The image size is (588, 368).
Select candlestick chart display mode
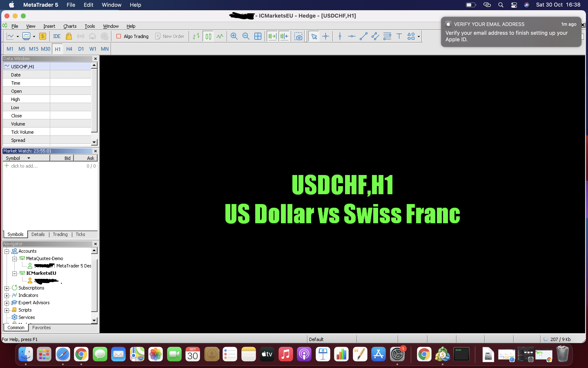[x=208, y=36]
